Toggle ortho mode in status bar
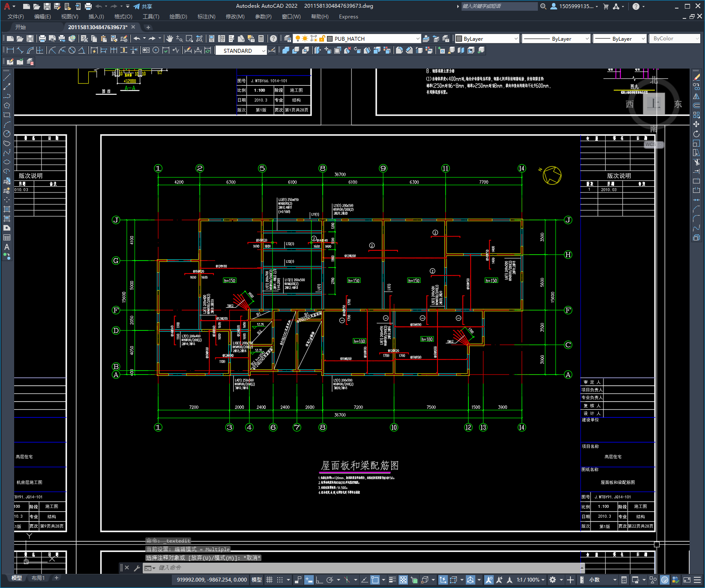The width and height of the screenshot is (705, 588). (319, 580)
